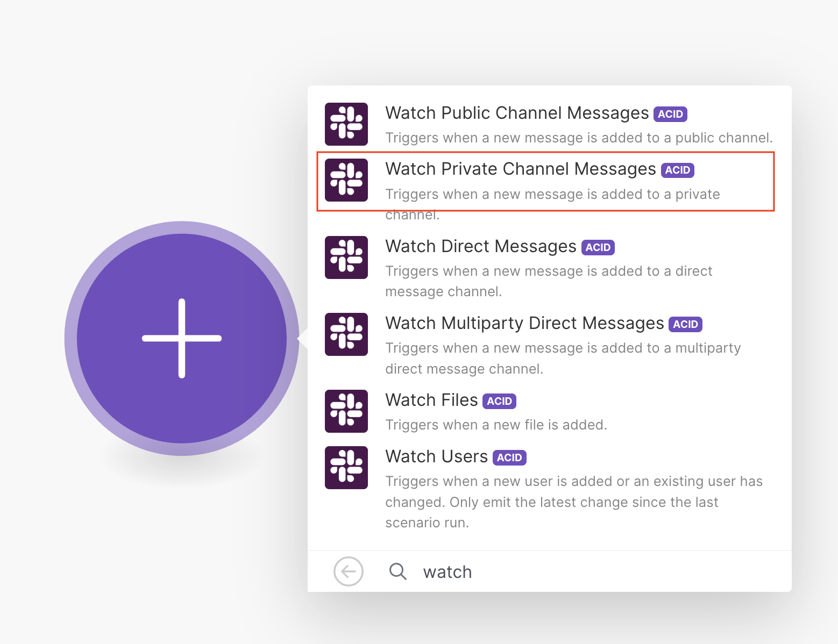
Task: Go back using the circled left arrow
Action: 349,571
